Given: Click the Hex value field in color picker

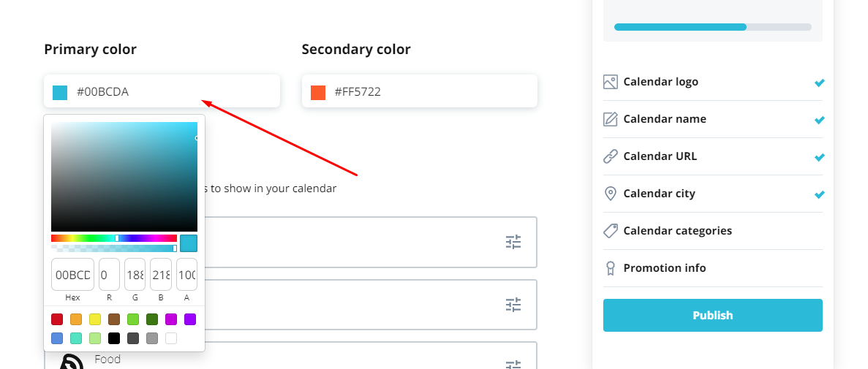Looking at the screenshot, I should click(72, 275).
